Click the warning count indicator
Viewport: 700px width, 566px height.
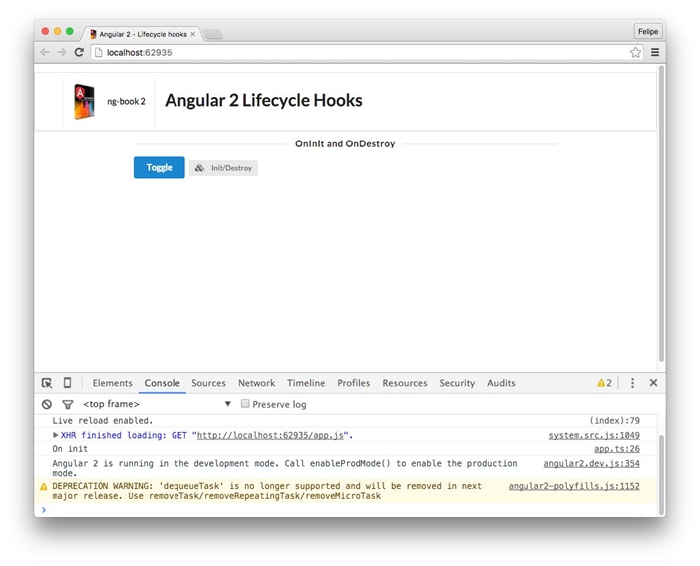(x=604, y=383)
